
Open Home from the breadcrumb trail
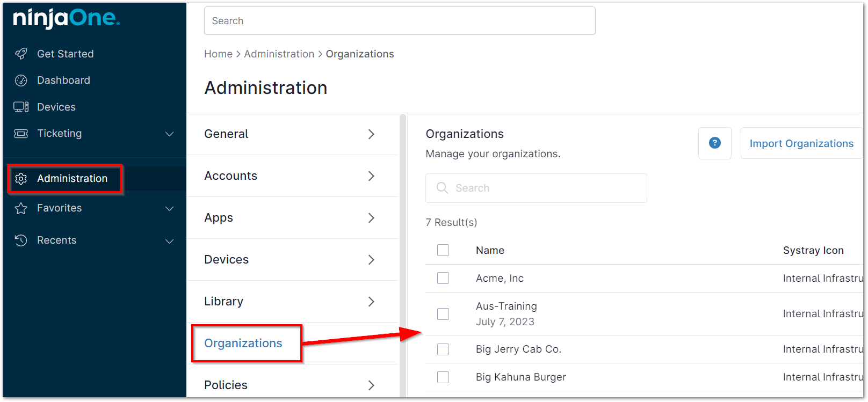218,54
